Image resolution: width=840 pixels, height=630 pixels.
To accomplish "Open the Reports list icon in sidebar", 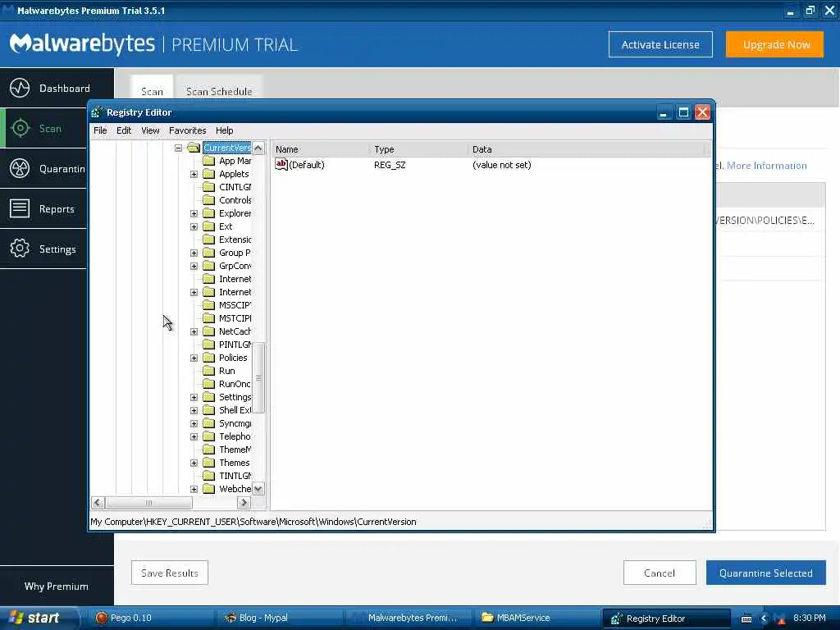I will [x=20, y=208].
